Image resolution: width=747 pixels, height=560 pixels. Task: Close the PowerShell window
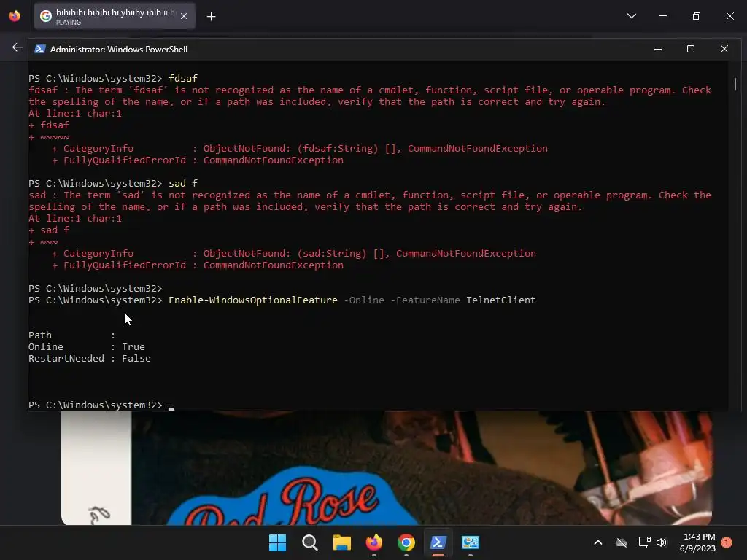click(x=724, y=49)
